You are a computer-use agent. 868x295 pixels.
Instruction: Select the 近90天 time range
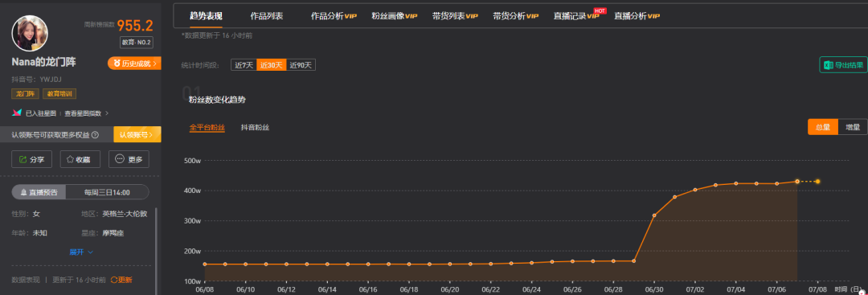(x=301, y=65)
